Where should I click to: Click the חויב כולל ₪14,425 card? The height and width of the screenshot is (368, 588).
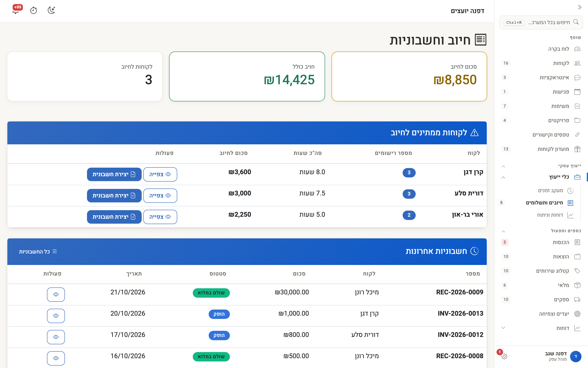[247, 76]
